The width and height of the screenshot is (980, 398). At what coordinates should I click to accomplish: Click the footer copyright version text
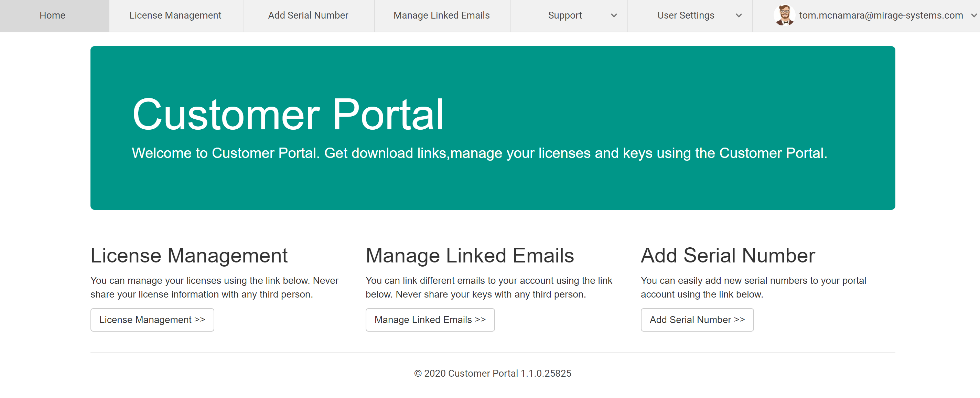click(x=492, y=373)
